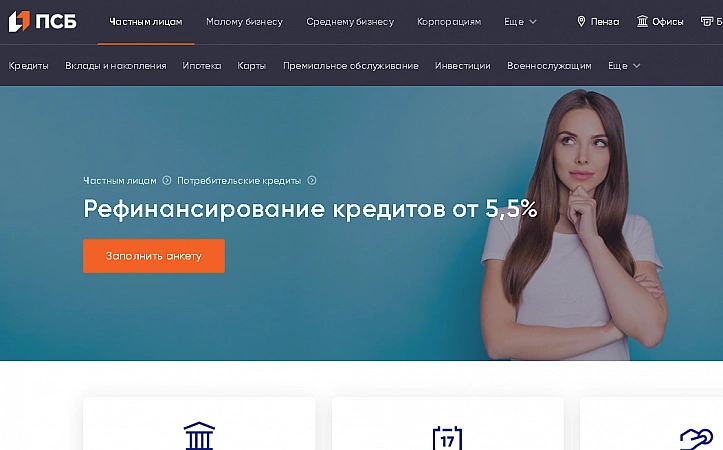Open the Военнослужащим menu item
723x450 pixels.
pos(549,66)
